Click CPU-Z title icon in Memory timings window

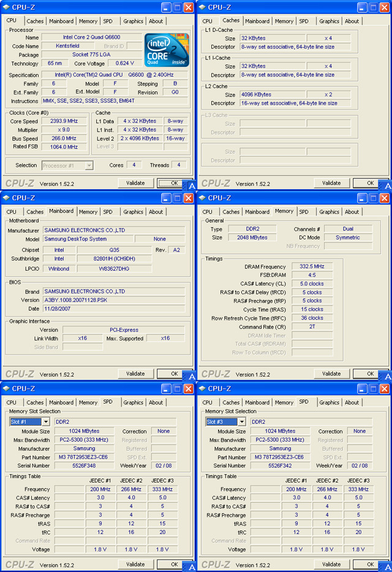click(202, 198)
